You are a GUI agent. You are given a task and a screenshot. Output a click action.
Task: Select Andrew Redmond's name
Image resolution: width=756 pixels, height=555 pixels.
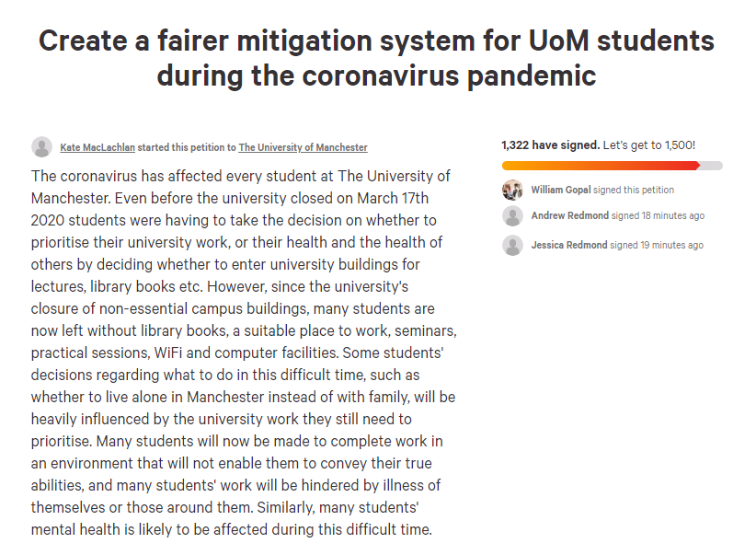(x=570, y=215)
